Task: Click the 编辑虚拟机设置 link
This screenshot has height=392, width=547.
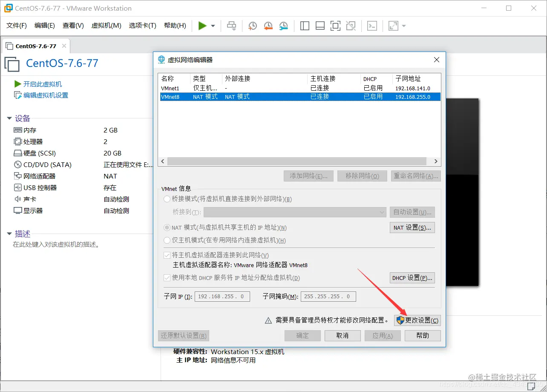Action: point(46,95)
